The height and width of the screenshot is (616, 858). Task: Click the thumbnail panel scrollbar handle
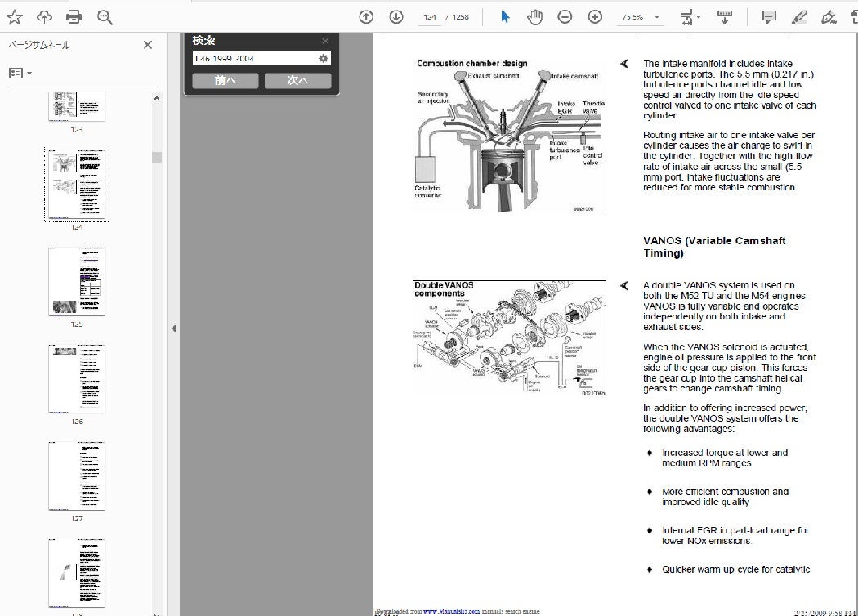157,157
